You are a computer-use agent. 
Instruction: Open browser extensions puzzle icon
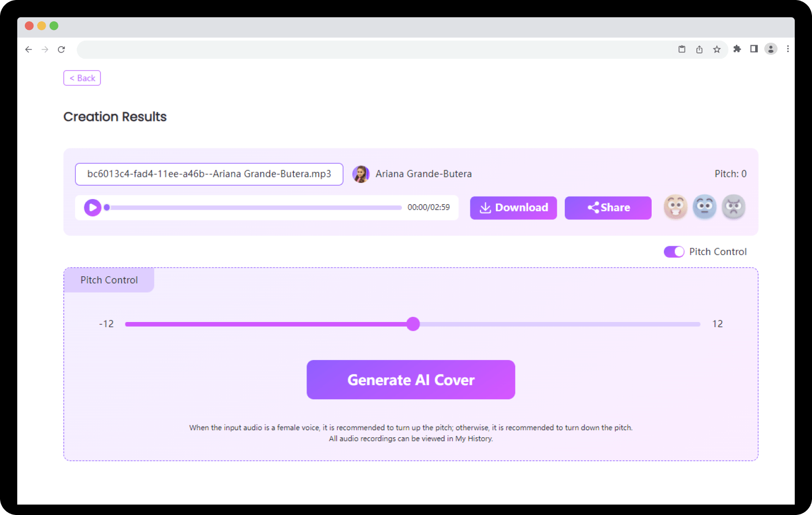(737, 49)
